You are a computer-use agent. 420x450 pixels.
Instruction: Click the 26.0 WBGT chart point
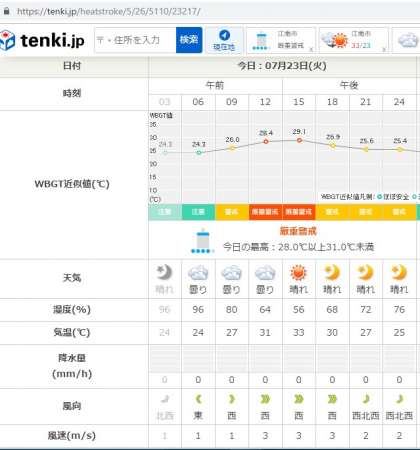[232, 148]
